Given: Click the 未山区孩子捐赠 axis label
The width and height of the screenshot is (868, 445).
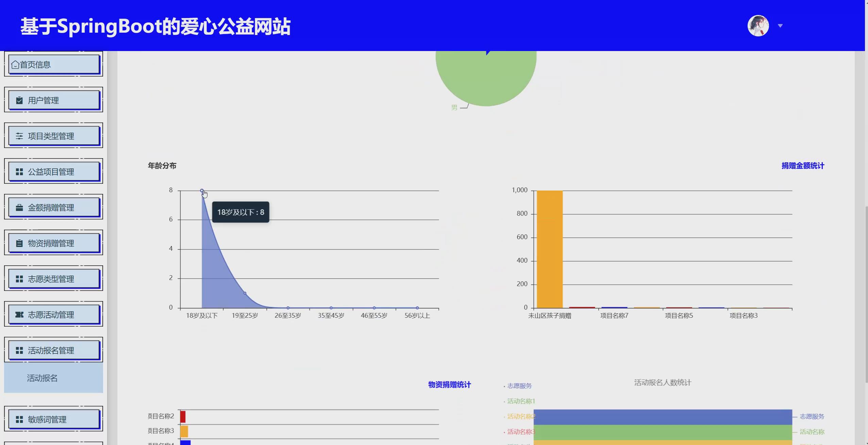Looking at the screenshot, I should click(550, 316).
